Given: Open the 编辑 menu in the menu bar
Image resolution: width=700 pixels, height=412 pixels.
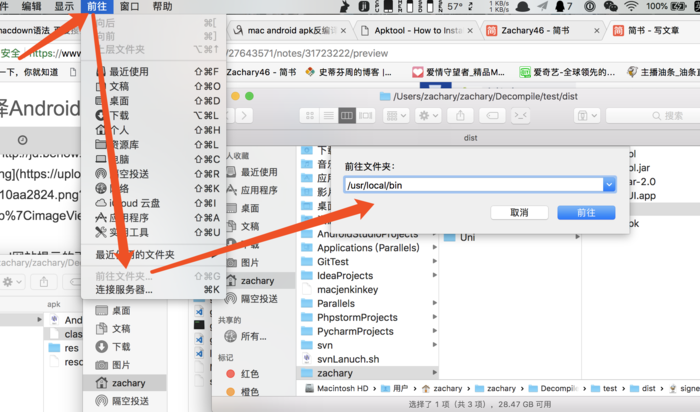Looking at the screenshot, I should click(31, 6).
